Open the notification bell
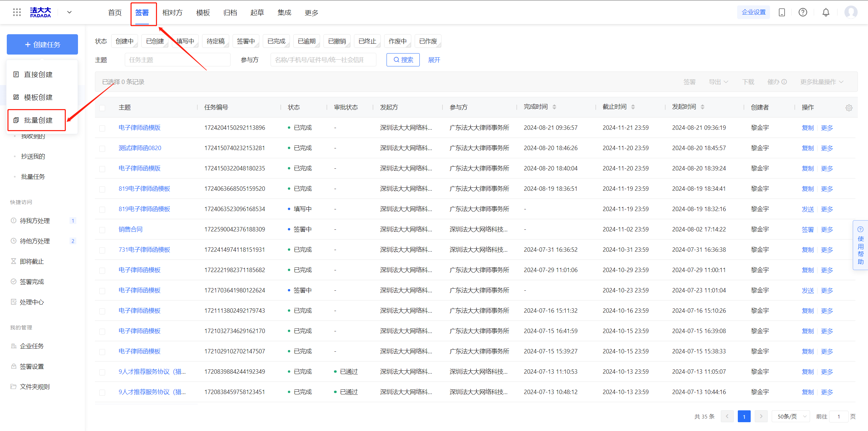This screenshot has height=431, width=868. (x=826, y=13)
